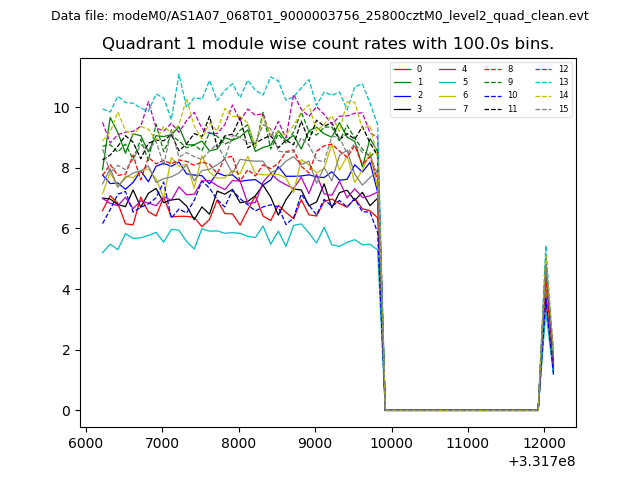Click the blue dashed legend entry labeled 10

click(494, 95)
